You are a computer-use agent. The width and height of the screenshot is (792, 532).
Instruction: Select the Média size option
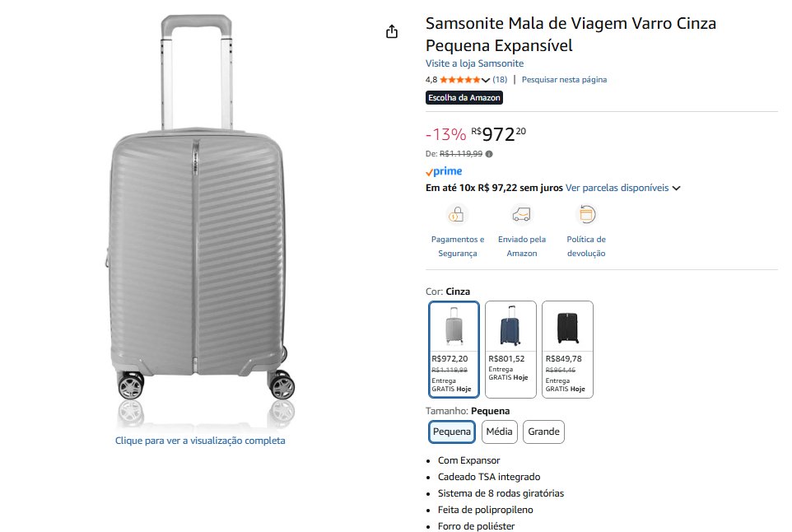499,432
